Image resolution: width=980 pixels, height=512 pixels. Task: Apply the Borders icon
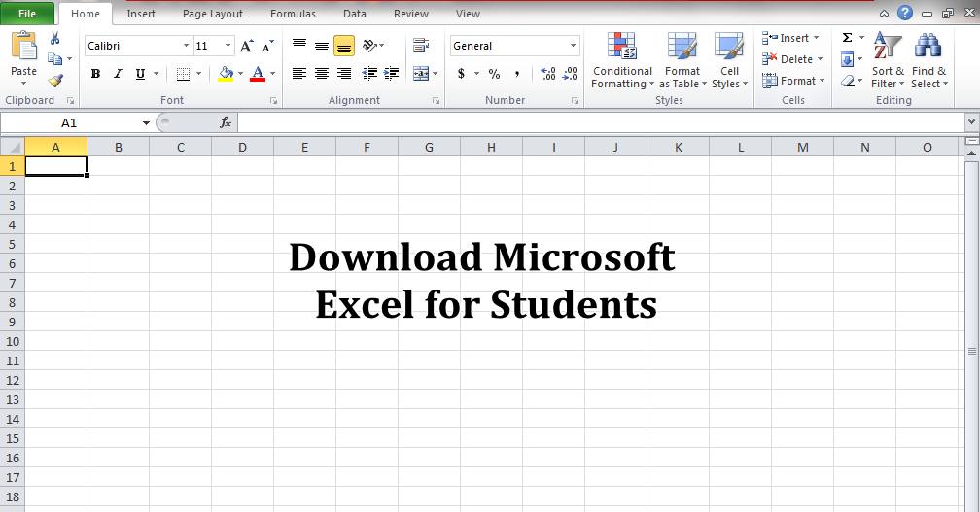[x=183, y=74]
